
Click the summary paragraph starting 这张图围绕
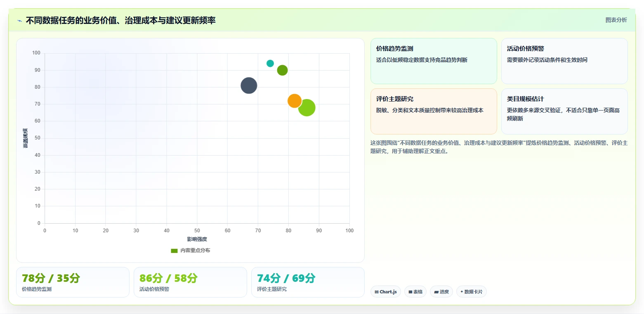click(499, 147)
